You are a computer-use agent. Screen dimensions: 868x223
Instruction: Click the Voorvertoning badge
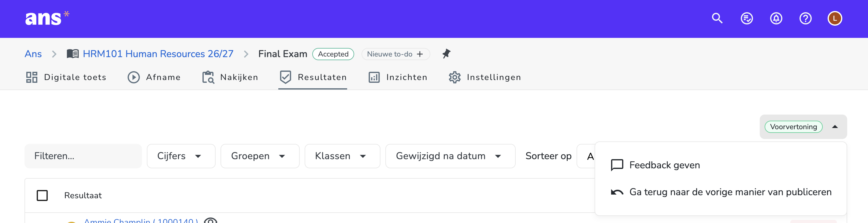(x=793, y=127)
